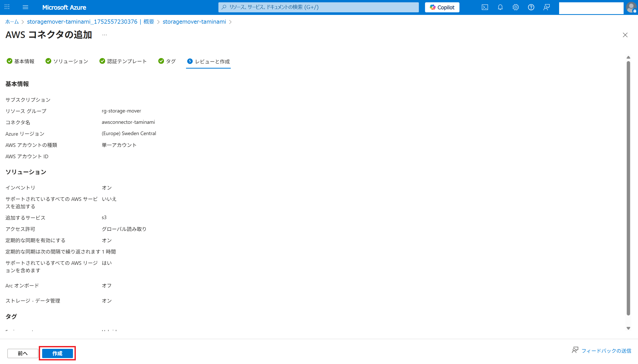Click アクセス許可 label
638x364 pixels.
20,229
